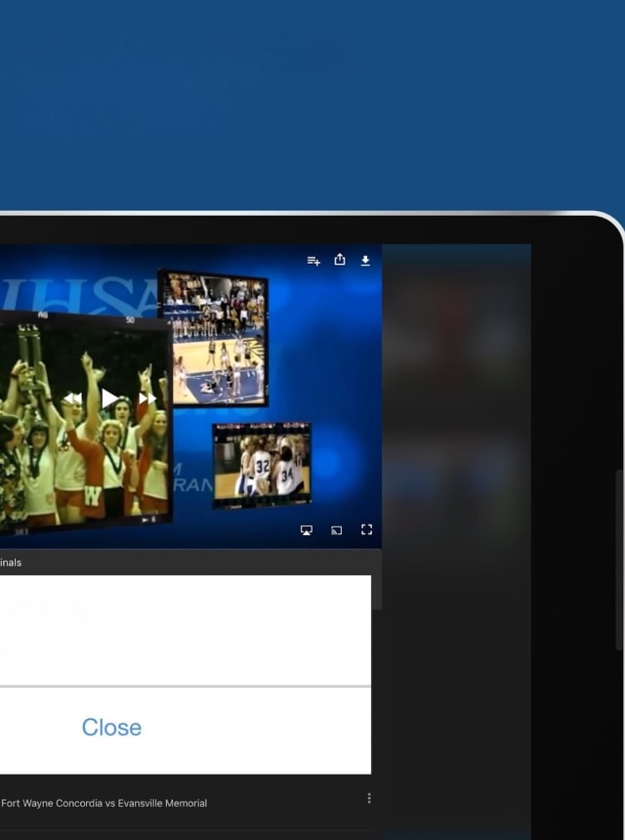This screenshot has height=840, width=625.
Task: Tap the share icon on the video
Action: click(x=340, y=260)
